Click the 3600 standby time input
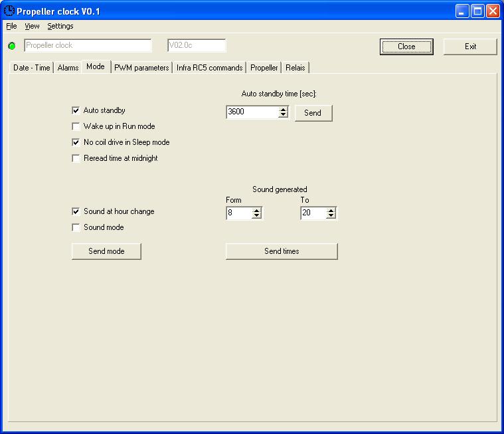 [x=252, y=112]
